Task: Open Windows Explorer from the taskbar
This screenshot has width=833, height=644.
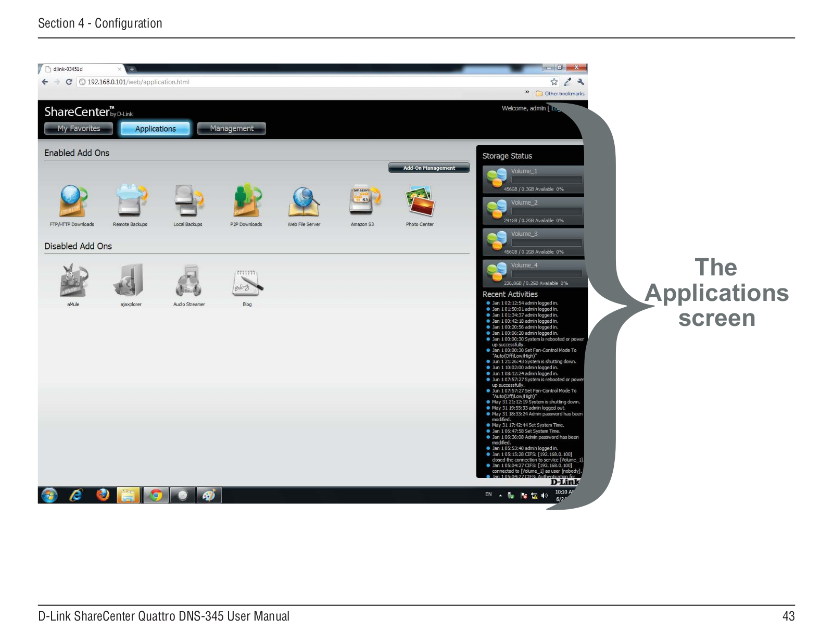Action: coord(129,495)
